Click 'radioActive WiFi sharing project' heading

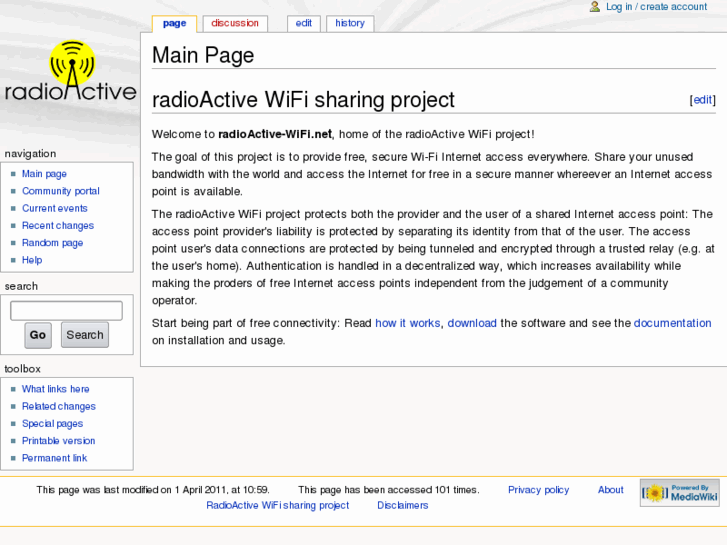tap(304, 100)
